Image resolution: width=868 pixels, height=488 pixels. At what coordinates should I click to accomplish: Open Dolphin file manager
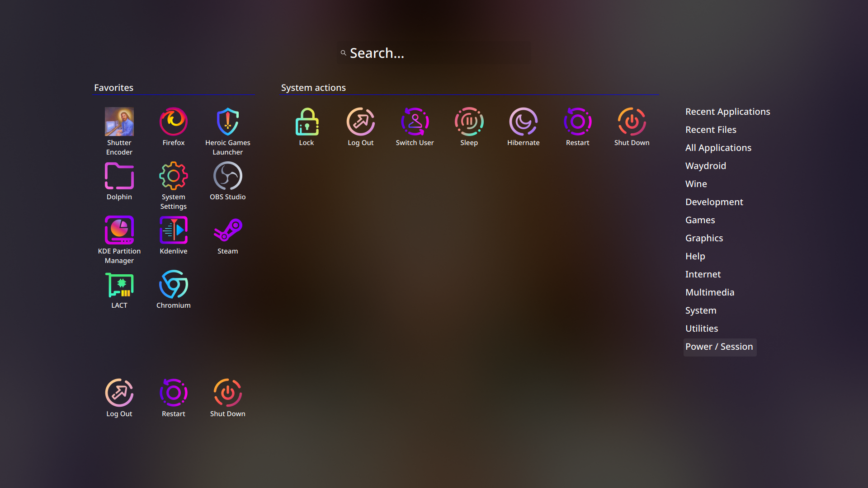[x=119, y=176]
